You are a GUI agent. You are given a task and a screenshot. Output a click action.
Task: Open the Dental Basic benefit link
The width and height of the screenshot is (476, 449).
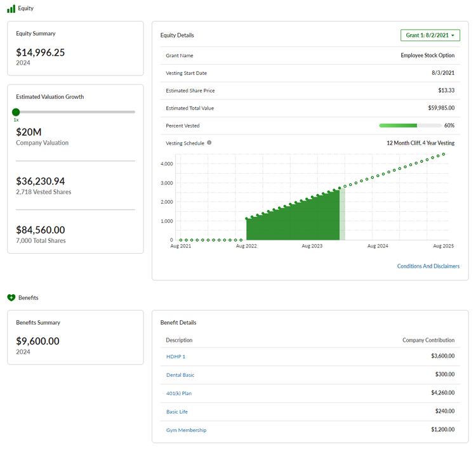(x=180, y=375)
